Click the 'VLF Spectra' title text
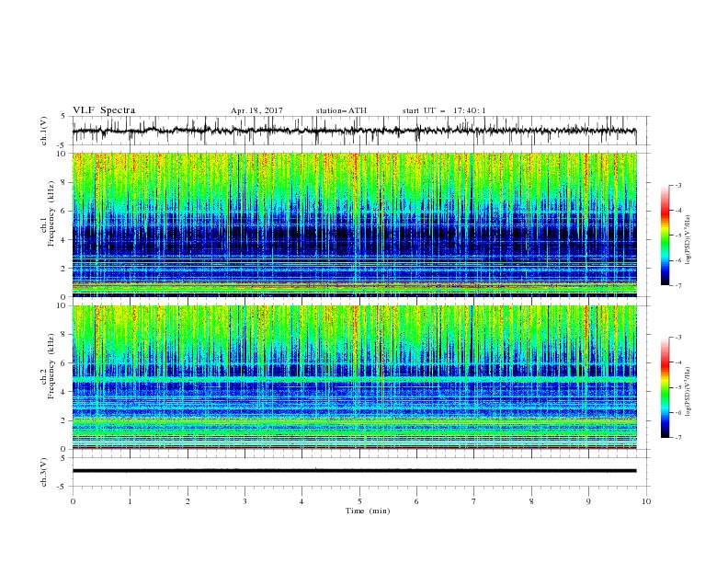 pos(104,110)
